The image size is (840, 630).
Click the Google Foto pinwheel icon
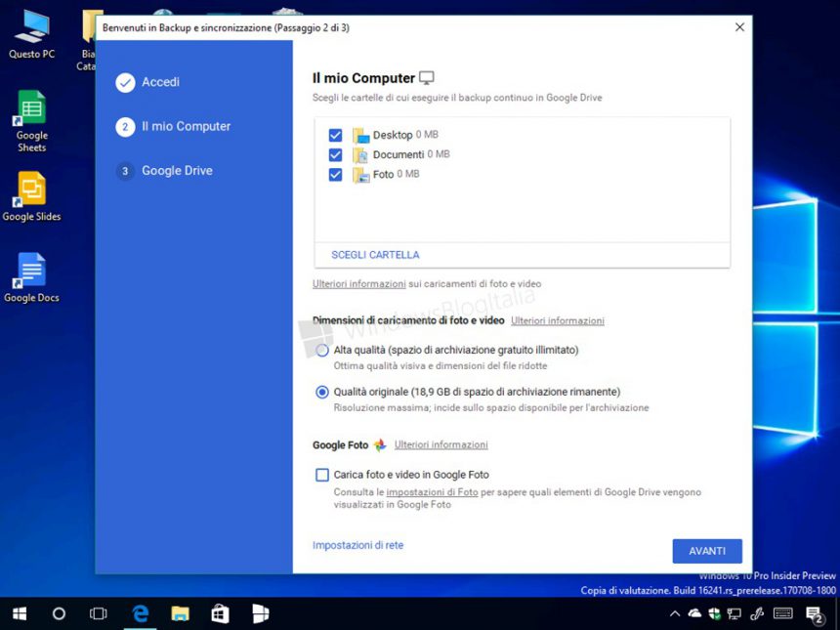point(380,445)
